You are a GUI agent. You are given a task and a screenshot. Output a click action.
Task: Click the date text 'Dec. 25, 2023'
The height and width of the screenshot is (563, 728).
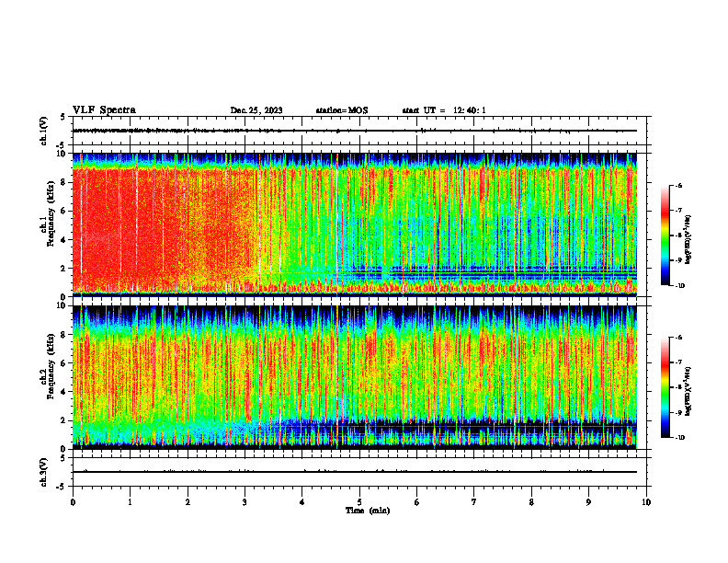256,110
